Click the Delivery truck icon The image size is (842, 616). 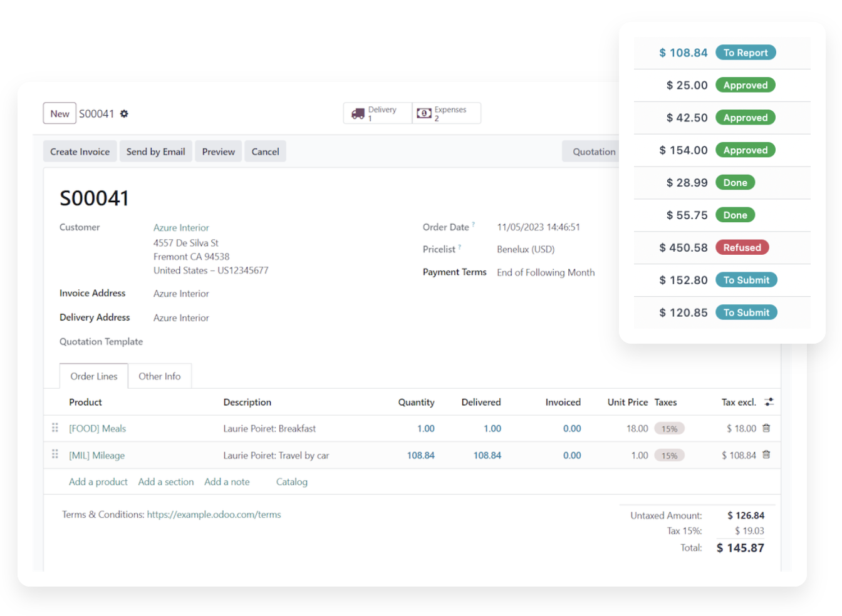358,114
